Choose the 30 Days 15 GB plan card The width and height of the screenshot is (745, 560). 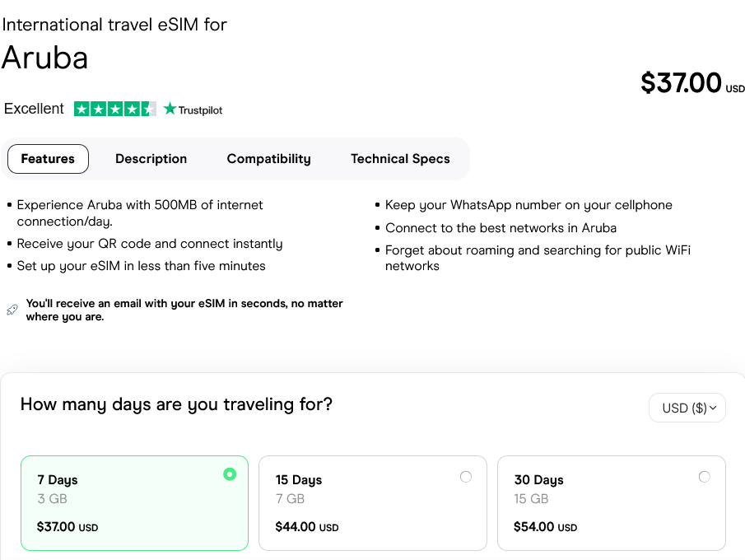coord(611,502)
